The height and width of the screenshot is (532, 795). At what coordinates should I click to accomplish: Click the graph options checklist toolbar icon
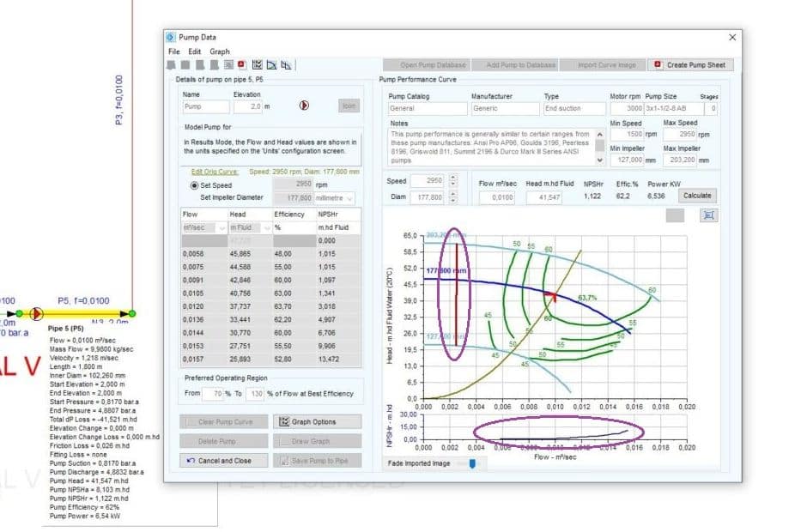point(257,65)
